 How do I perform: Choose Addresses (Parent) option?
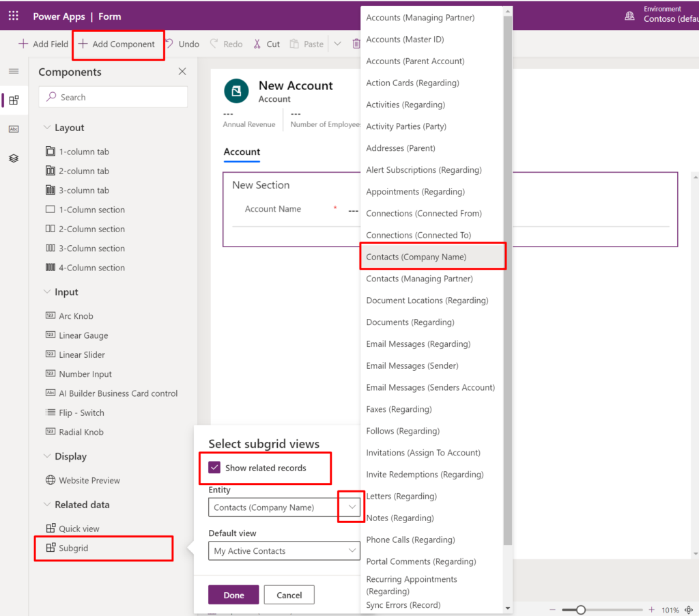[432, 148]
